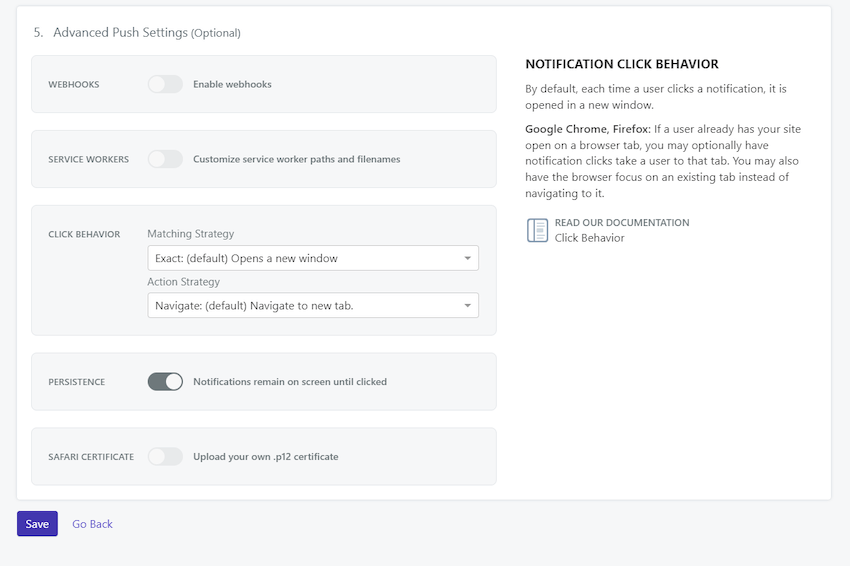This screenshot has width=850, height=566.
Task: Click "Upload your own .p12 certificate" label
Action: coord(266,456)
